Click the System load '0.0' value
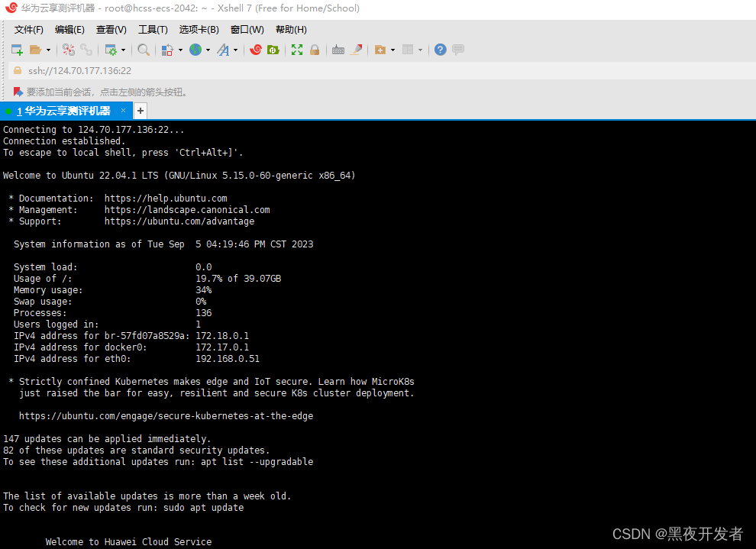 click(x=203, y=267)
